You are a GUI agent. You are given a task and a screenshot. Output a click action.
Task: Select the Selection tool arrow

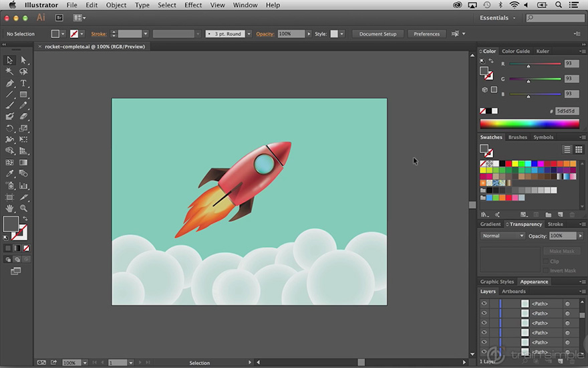pos(9,60)
